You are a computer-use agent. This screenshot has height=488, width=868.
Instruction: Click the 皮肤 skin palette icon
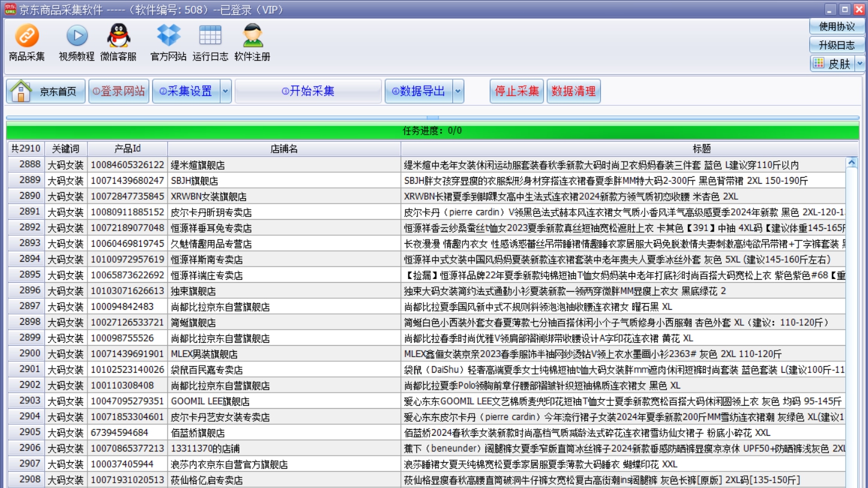818,63
